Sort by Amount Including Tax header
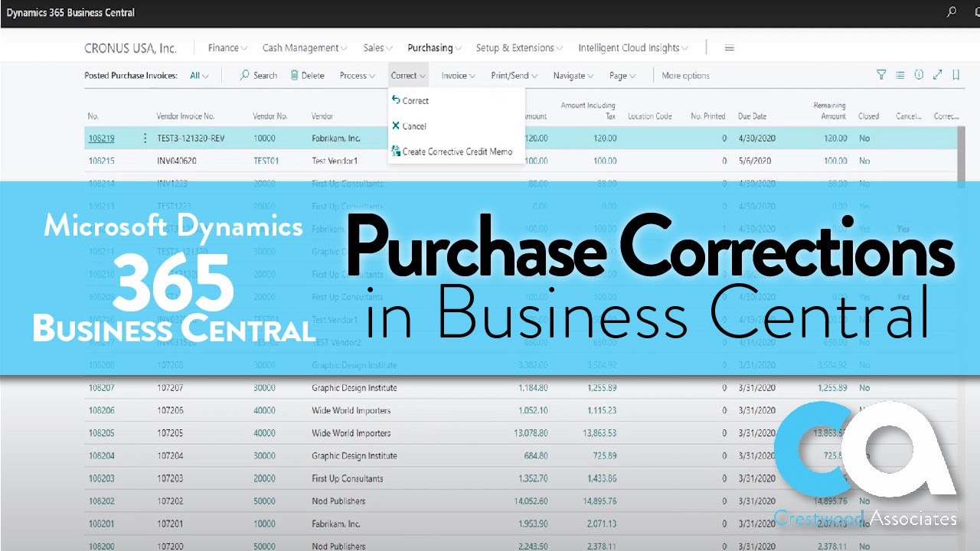Image resolution: width=980 pixels, height=551 pixels. [x=588, y=111]
